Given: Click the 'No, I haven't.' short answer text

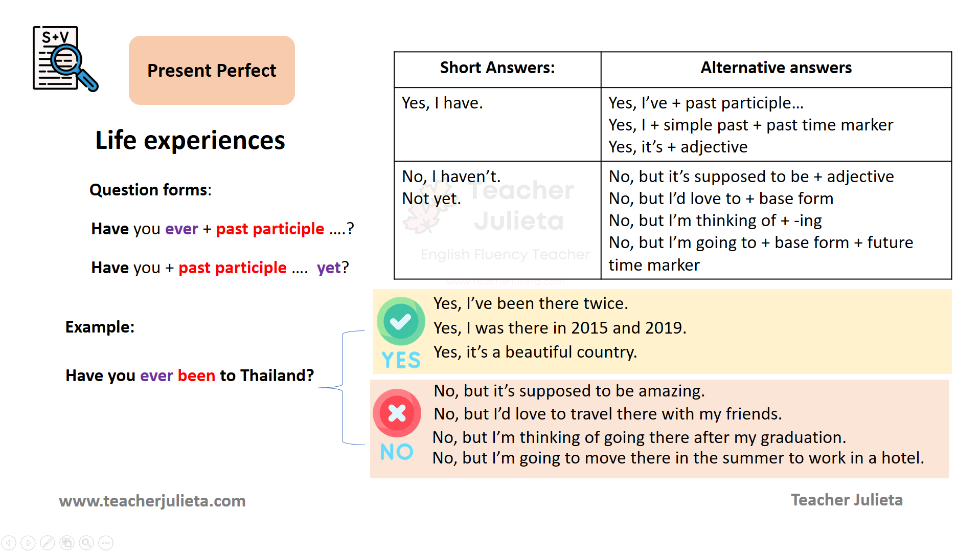Looking at the screenshot, I should coord(451,176).
